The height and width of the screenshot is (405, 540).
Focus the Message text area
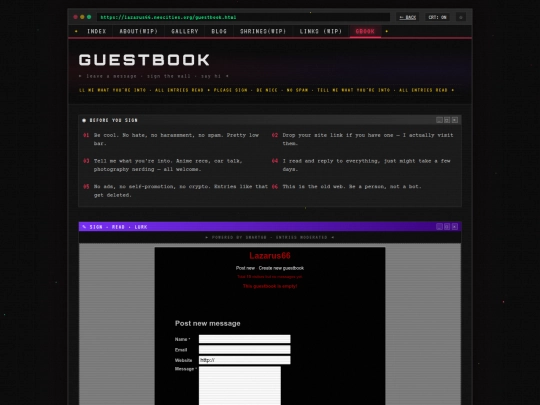240,386
